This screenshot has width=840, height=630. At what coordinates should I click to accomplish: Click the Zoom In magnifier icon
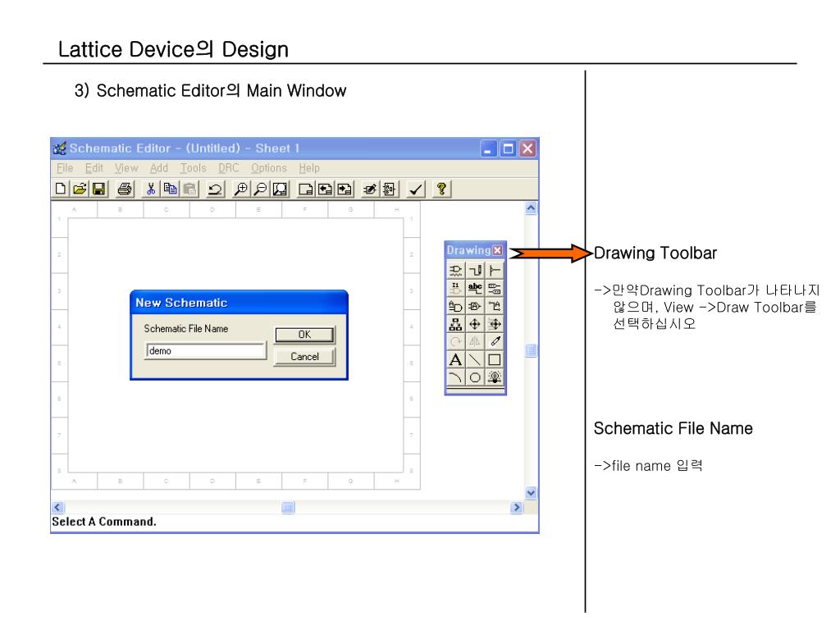tap(241, 189)
